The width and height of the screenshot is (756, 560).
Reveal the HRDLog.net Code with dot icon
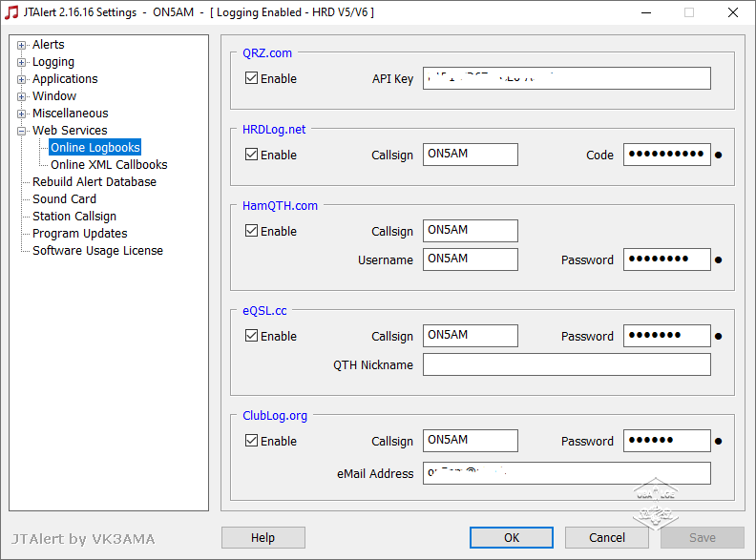[719, 156]
